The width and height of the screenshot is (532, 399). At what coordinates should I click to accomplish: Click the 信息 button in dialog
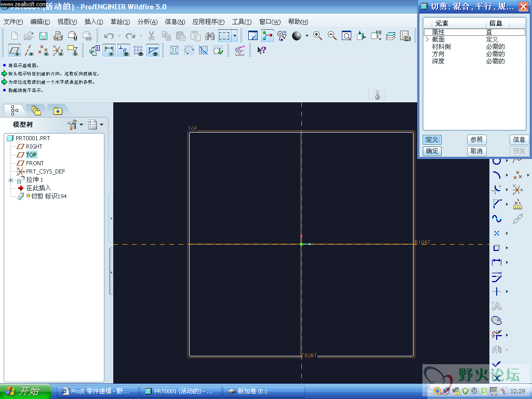[519, 139]
